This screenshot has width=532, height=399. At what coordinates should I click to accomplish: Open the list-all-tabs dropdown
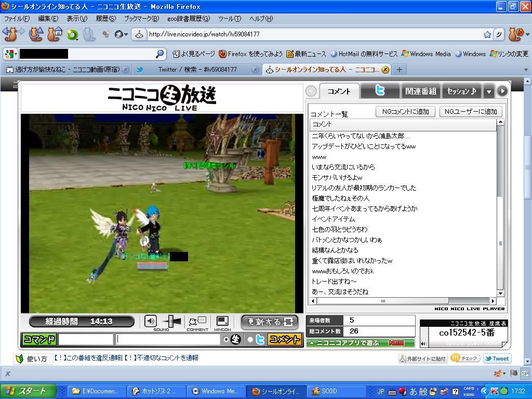pyautogui.click(x=526, y=70)
